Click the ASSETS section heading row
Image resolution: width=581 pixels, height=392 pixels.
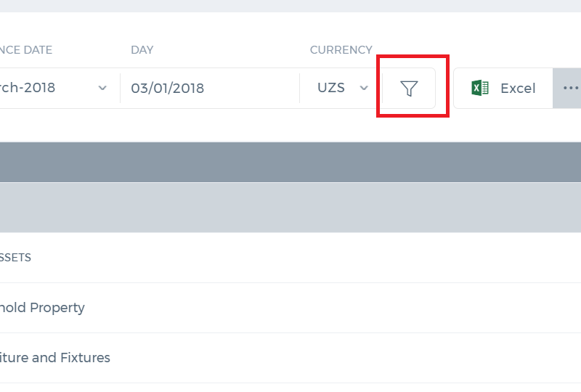point(290,258)
